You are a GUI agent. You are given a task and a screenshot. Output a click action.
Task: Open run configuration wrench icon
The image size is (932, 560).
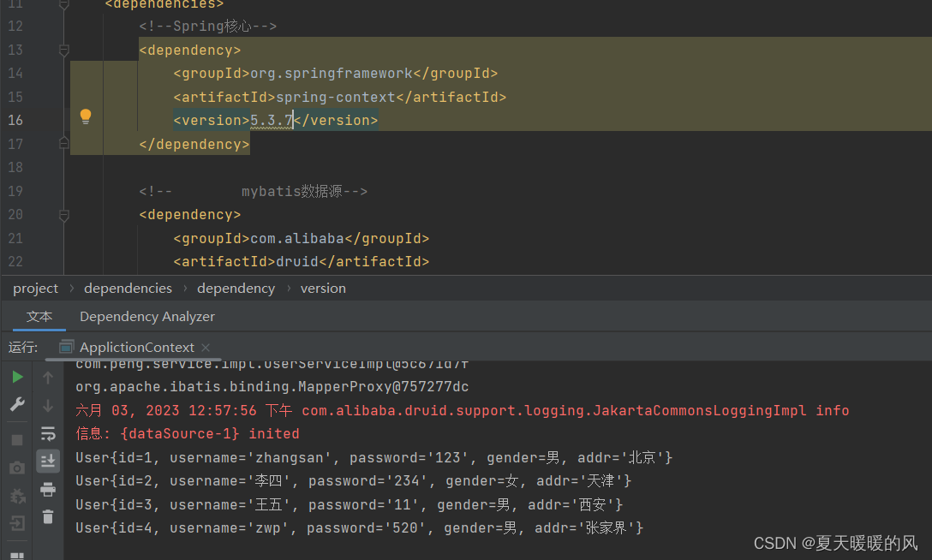click(x=17, y=405)
